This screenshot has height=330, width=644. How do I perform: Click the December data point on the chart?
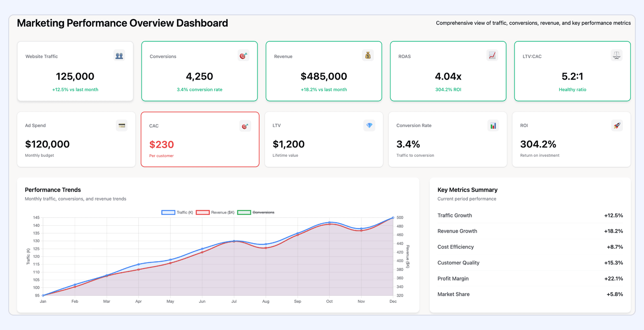392,217
